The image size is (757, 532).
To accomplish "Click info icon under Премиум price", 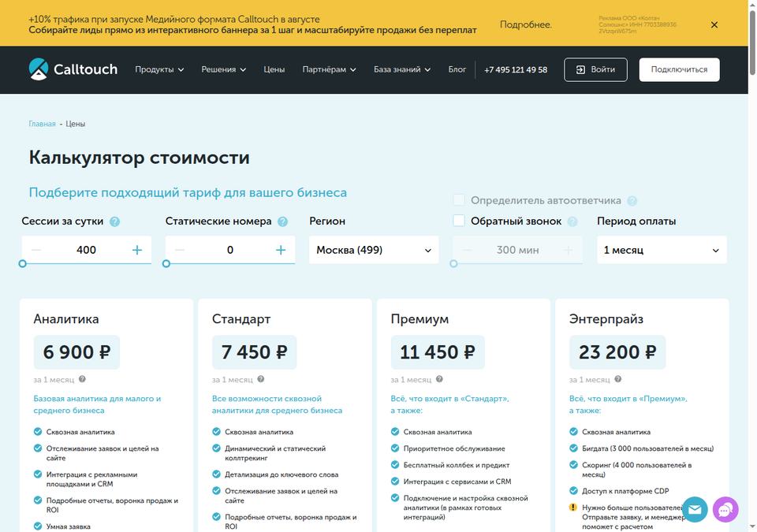I will click(439, 379).
